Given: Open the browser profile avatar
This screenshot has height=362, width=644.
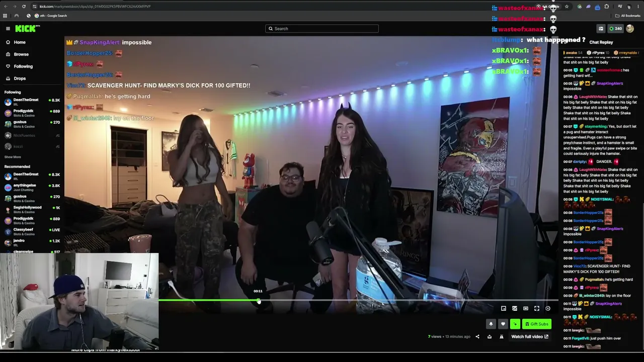Looking at the screenshot, I should tap(629, 7).
